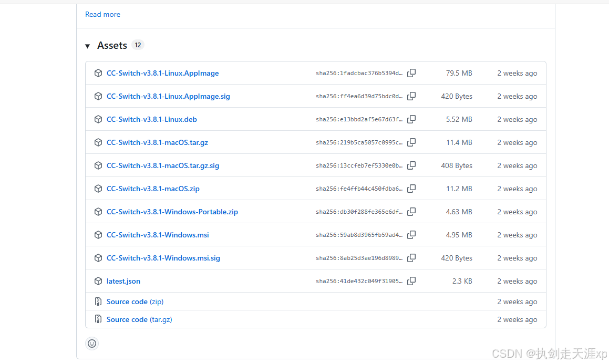Click the Assets count badge 12

[138, 45]
